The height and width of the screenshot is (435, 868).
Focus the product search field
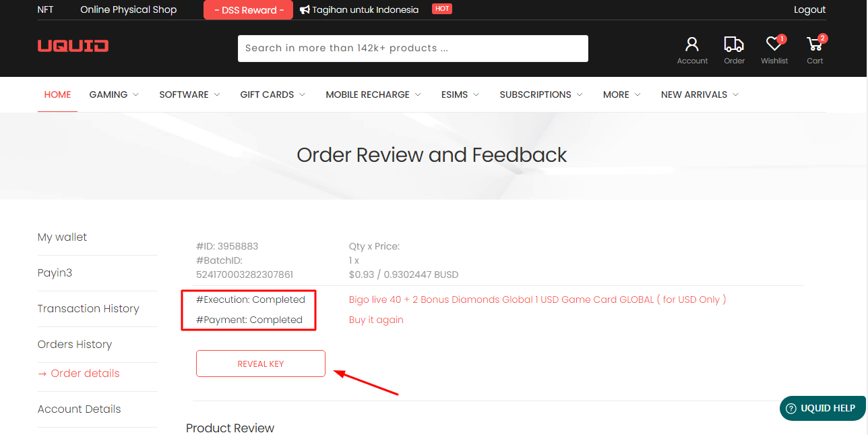[413, 49]
